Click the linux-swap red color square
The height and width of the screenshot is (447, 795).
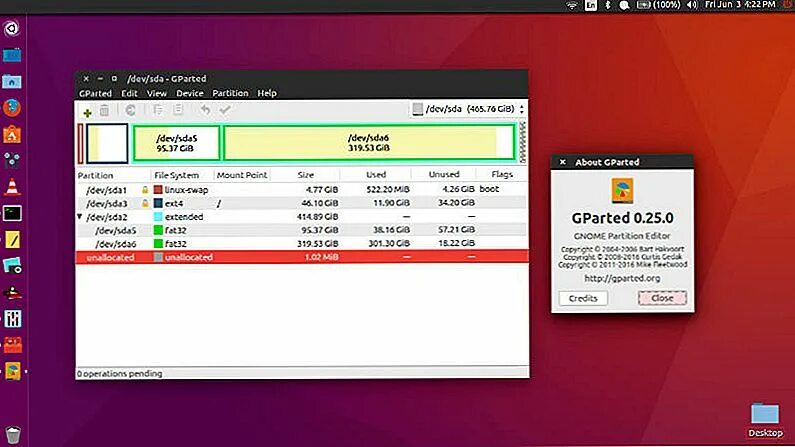click(x=158, y=190)
